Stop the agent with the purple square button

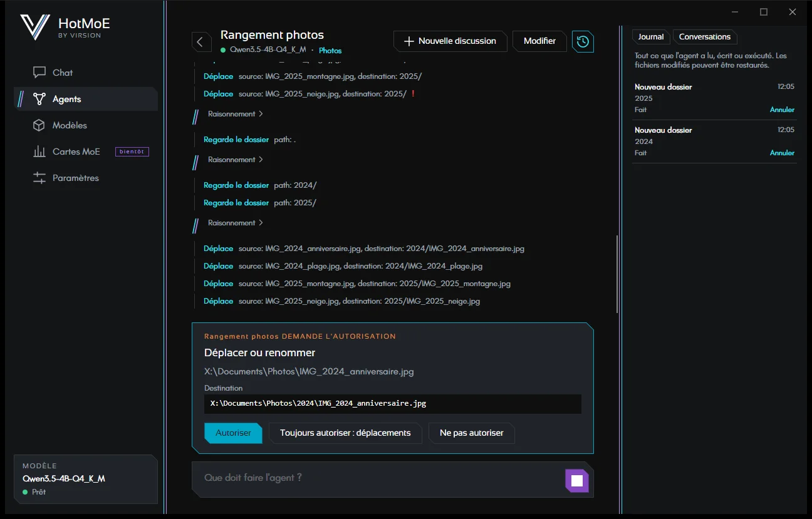click(577, 481)
